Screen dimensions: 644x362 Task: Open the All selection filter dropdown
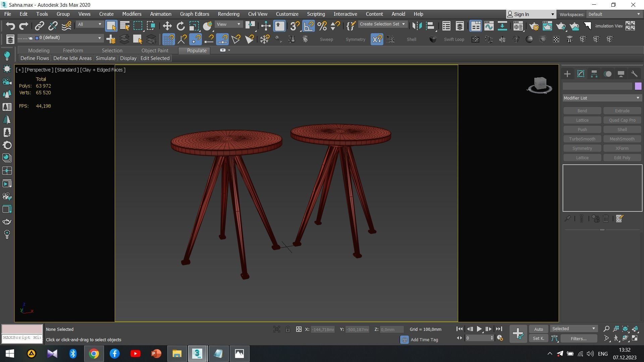click(x=89, y=24)
